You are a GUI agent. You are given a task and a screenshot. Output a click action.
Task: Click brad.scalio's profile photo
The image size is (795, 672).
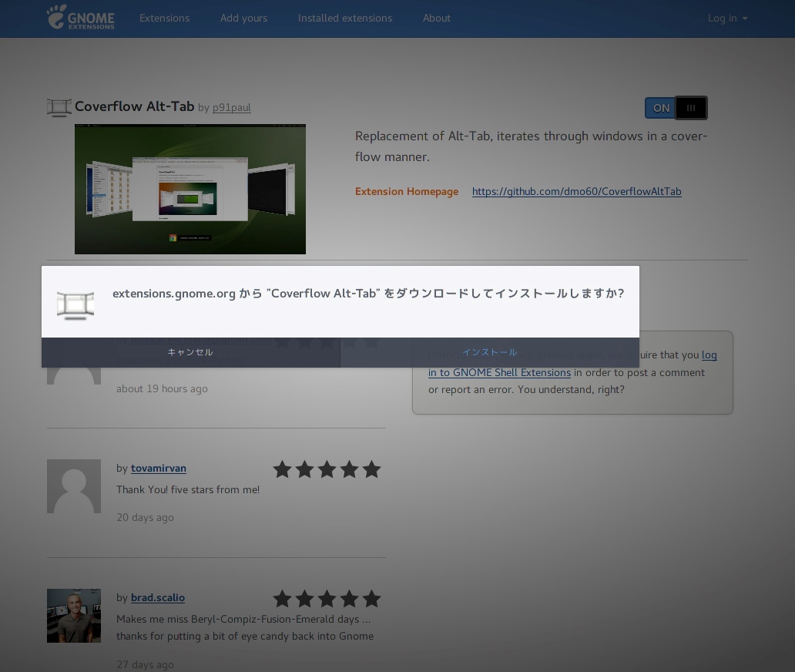point(74,616)
